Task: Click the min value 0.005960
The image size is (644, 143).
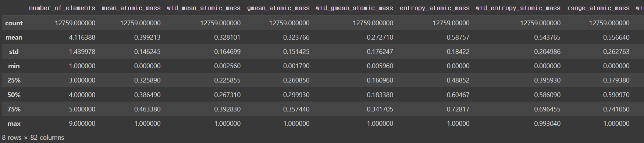Action: 380,66
